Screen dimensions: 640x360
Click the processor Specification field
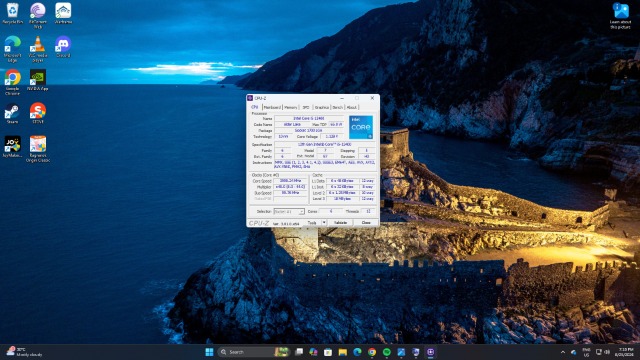[324, 144]
